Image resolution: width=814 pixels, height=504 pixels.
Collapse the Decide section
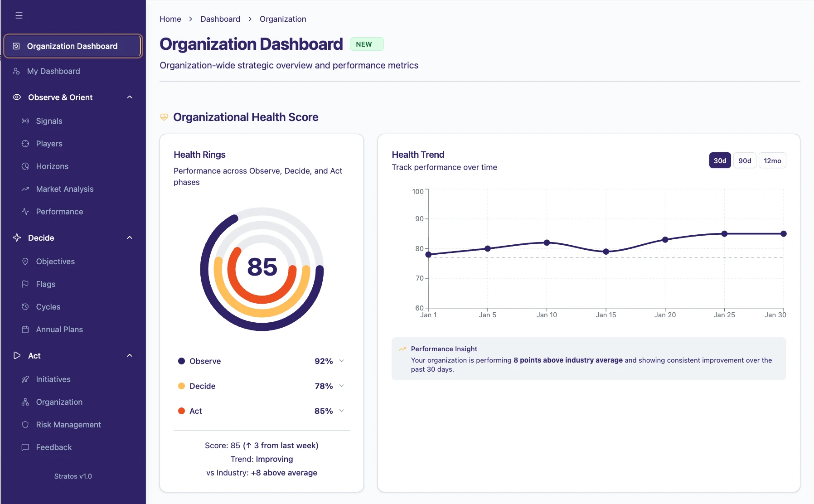(x=130, y=237)
